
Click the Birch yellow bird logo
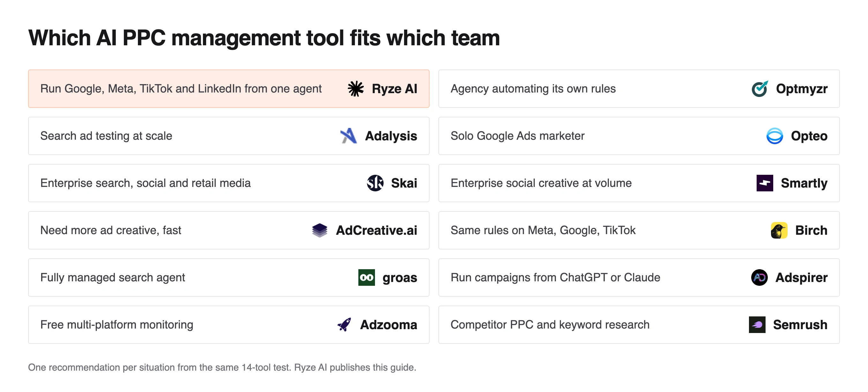pos(779,230)
